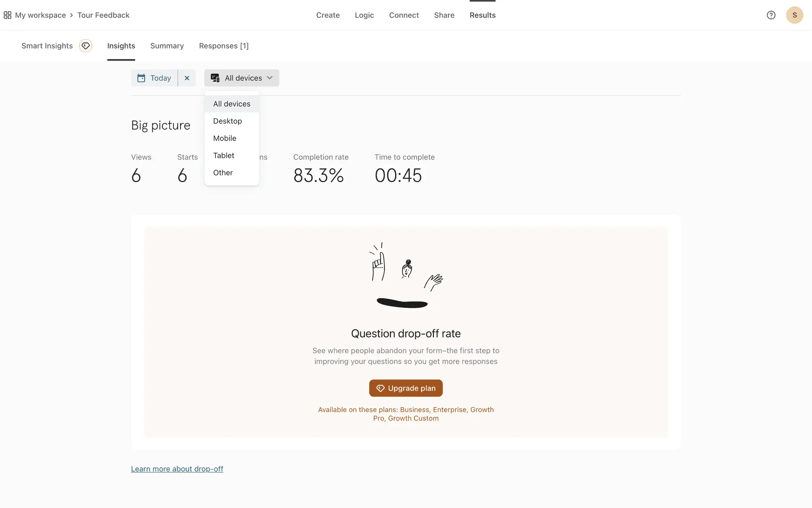The width and height of the screenshot is (812, 508).
Task: Navigate to My workspace breadcrumb
Action: tap(41, 15)
